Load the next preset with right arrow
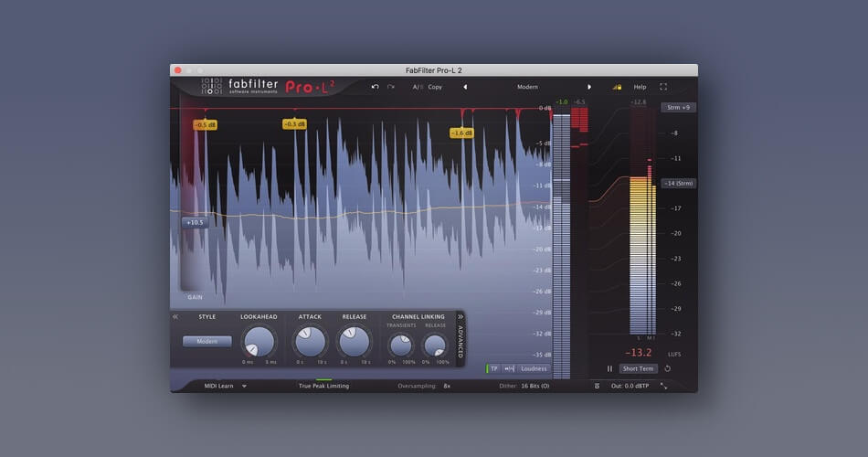Viewport: 868px width, 457px height. point(588,87)
